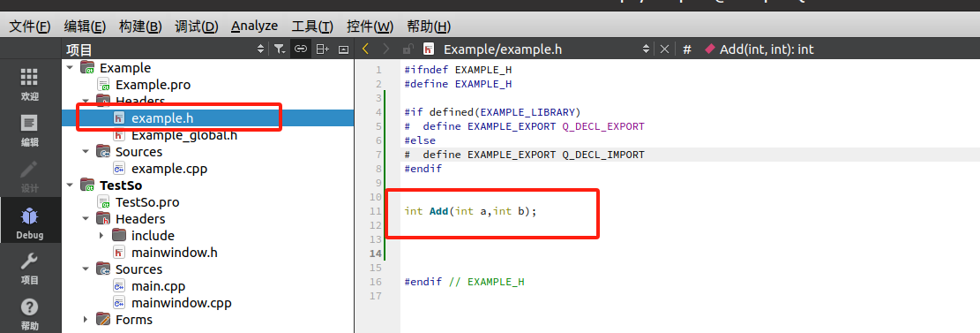Click Q_DECL_IMPORT macro in editor
The width and height of the screenshot is (980, 333).
click(x=603, y=155)
